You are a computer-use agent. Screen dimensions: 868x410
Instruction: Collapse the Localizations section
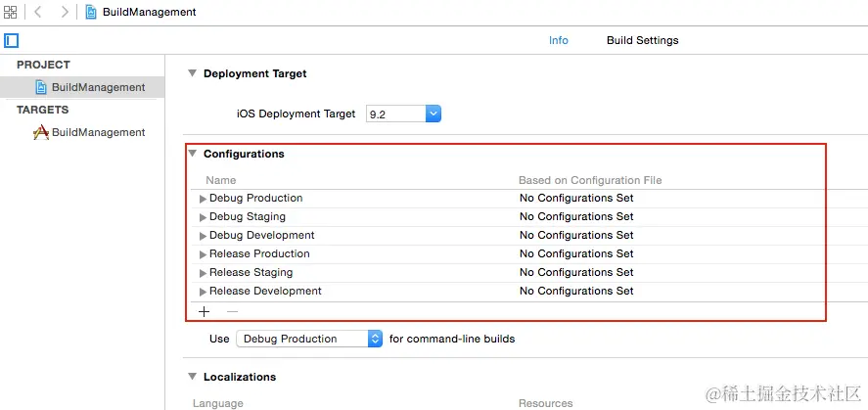coord(193,377)
